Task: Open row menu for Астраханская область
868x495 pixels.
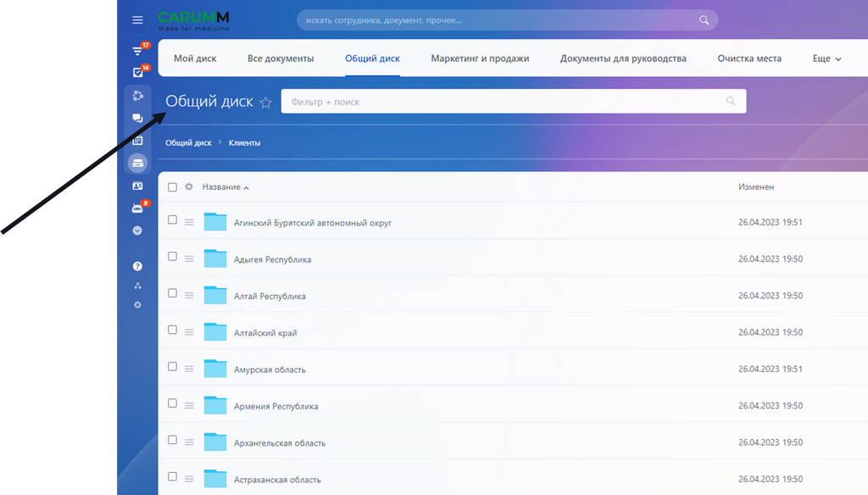Action: click(x=189, y=479)
